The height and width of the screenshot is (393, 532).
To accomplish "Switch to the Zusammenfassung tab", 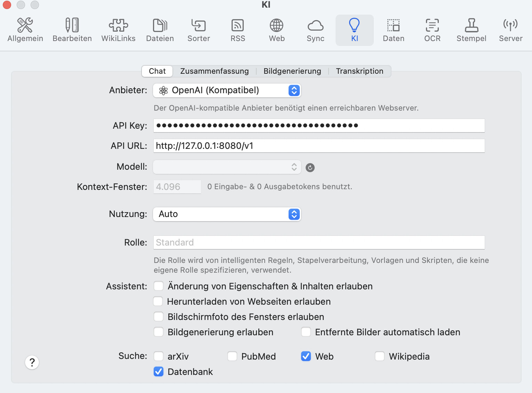I will coord(214,71).
